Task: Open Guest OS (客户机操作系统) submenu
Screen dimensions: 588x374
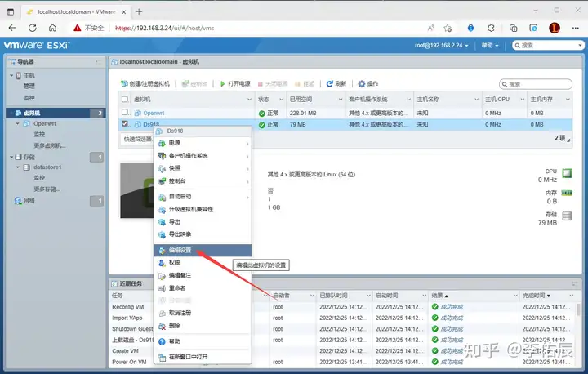Action: [203, 156]
